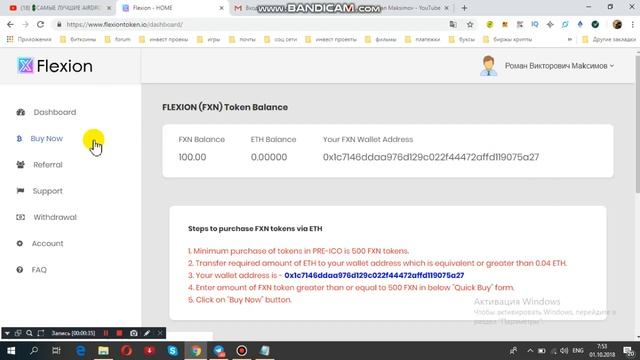
Task: Click the Flexion logo
Action: point(55,66)
